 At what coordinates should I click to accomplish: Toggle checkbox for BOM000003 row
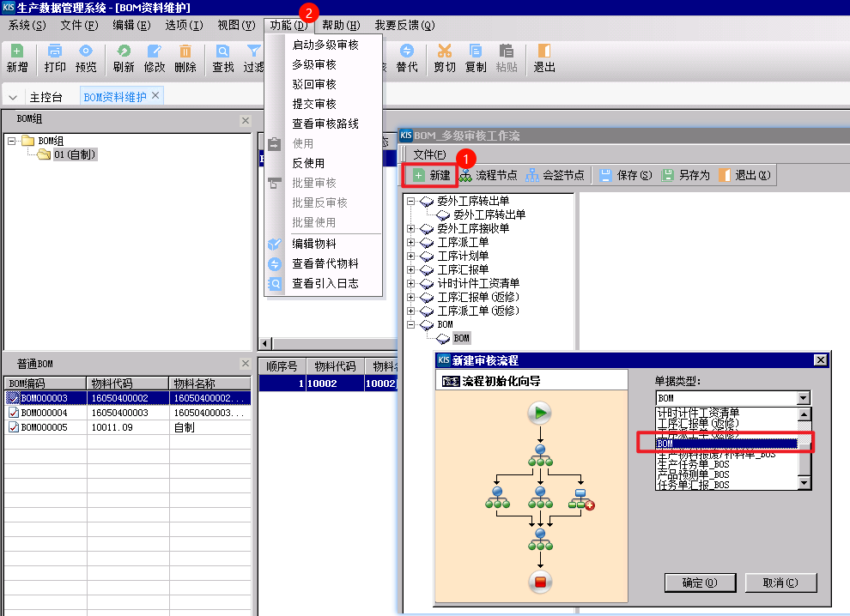(14, 398)
